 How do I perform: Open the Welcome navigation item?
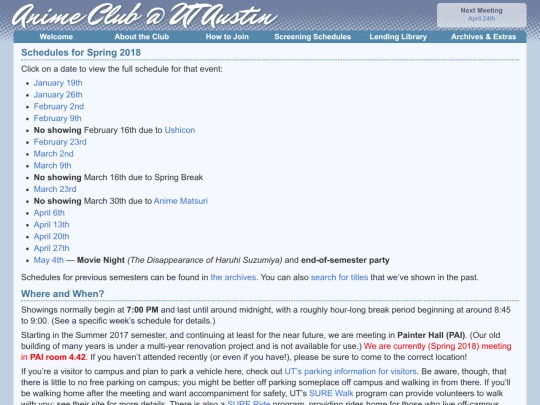56,37
